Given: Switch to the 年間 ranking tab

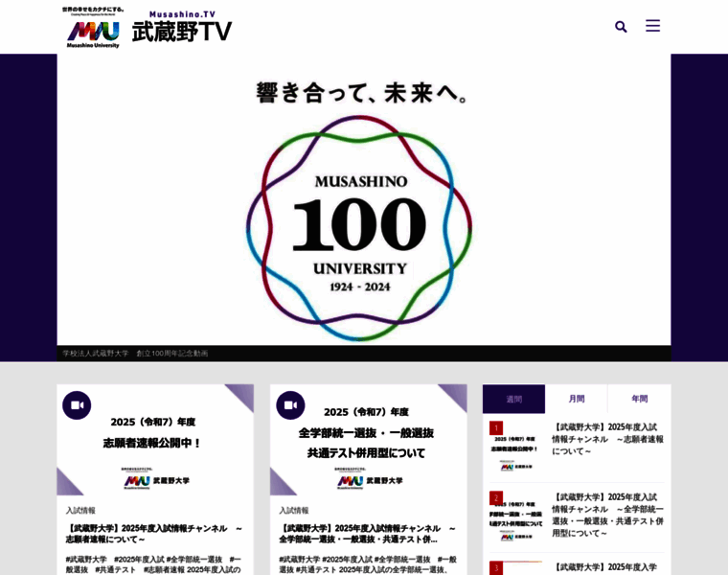Looking at the screenshot, I should tap(639, 399).
